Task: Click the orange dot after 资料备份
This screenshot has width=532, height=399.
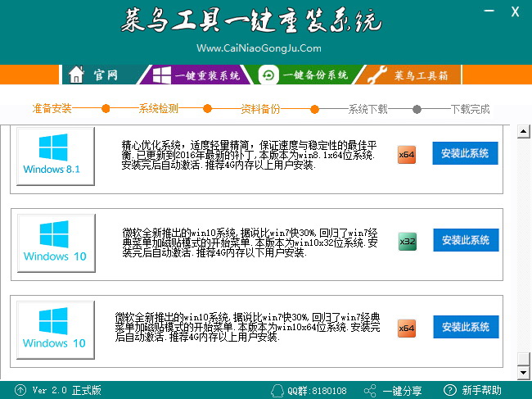Action: coord(314,109)
